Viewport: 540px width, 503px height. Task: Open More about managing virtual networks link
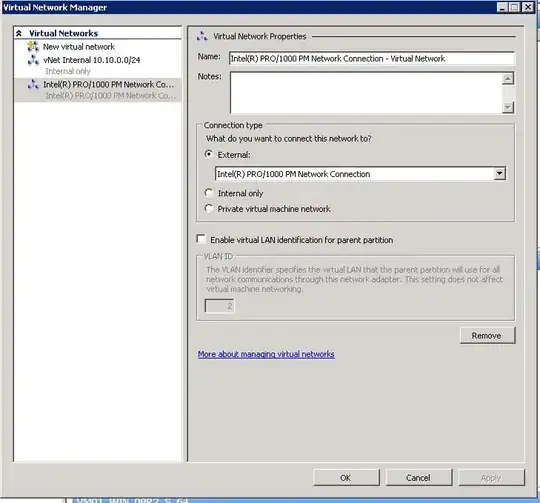click(x=266, y=354)
